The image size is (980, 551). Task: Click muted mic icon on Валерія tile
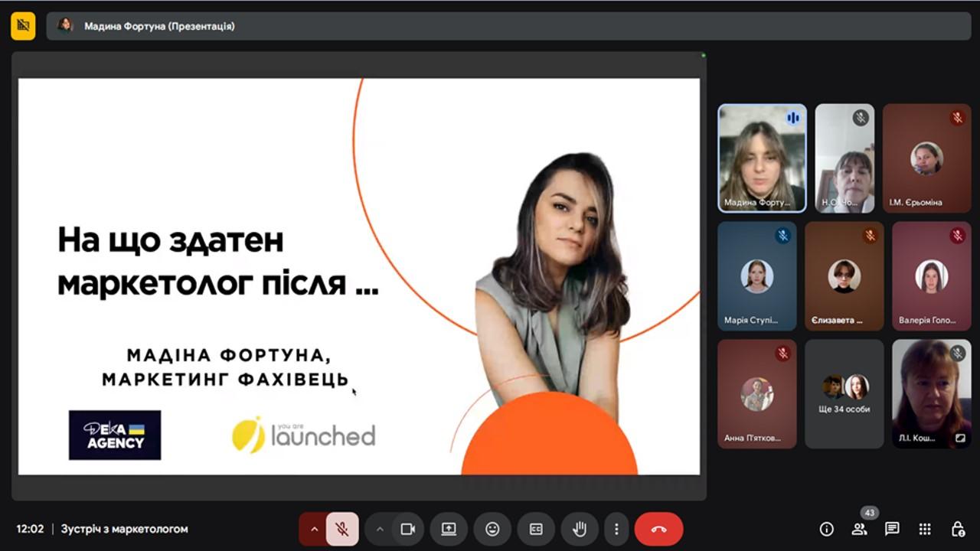pos(957,236)
